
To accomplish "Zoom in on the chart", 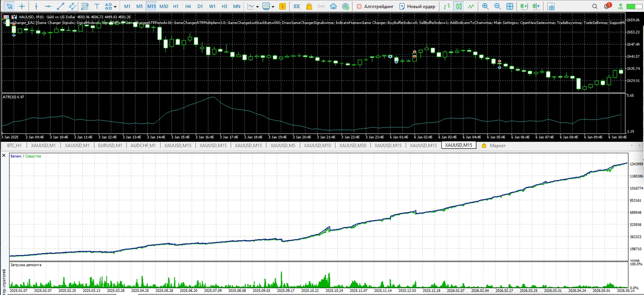I will [x=485, y=6].
